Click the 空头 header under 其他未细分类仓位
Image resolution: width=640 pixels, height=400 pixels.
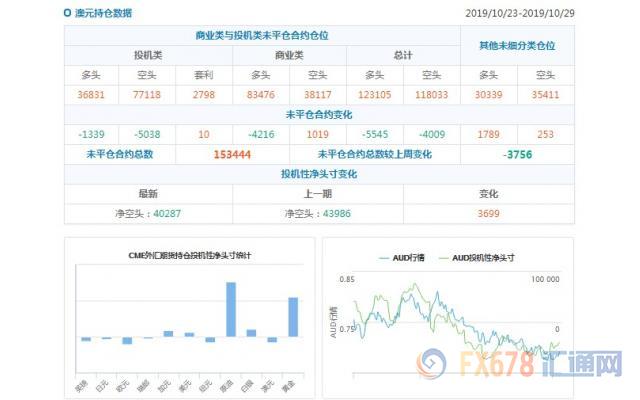pyautogui.click(x=545, y=75)
